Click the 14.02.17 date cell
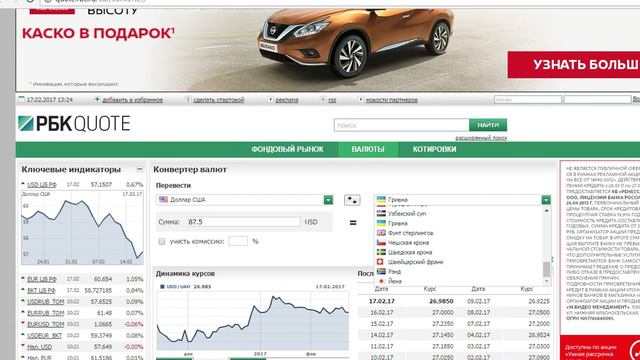 point(382,335)
